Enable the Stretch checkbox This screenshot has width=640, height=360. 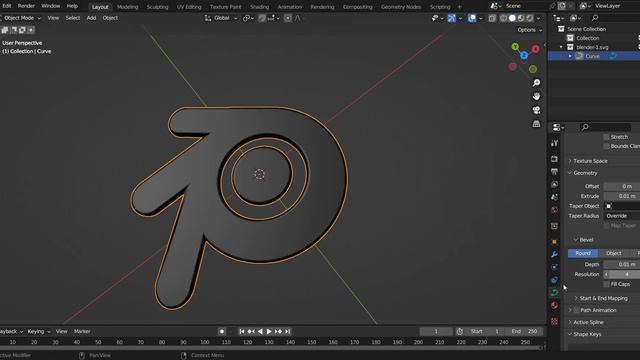pos(606,137)
